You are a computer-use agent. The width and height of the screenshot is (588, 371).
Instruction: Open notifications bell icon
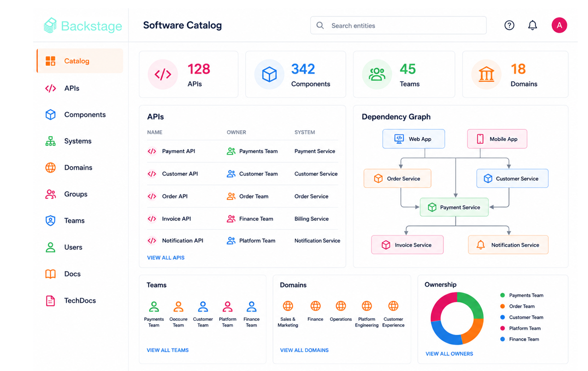tap(532, 25)
